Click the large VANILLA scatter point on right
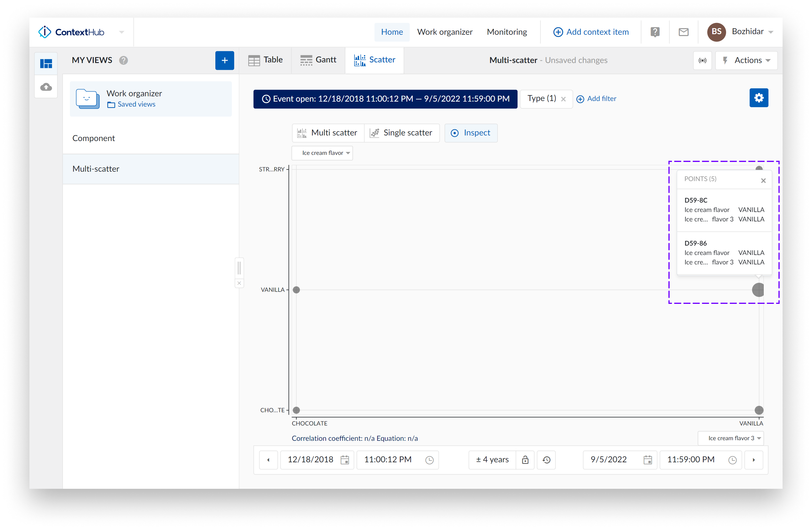Viewport: 812px width, 530px height. (x=758, y=290)
